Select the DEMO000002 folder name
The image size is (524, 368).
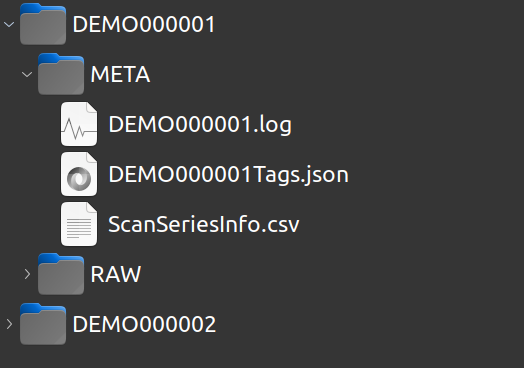144,324
